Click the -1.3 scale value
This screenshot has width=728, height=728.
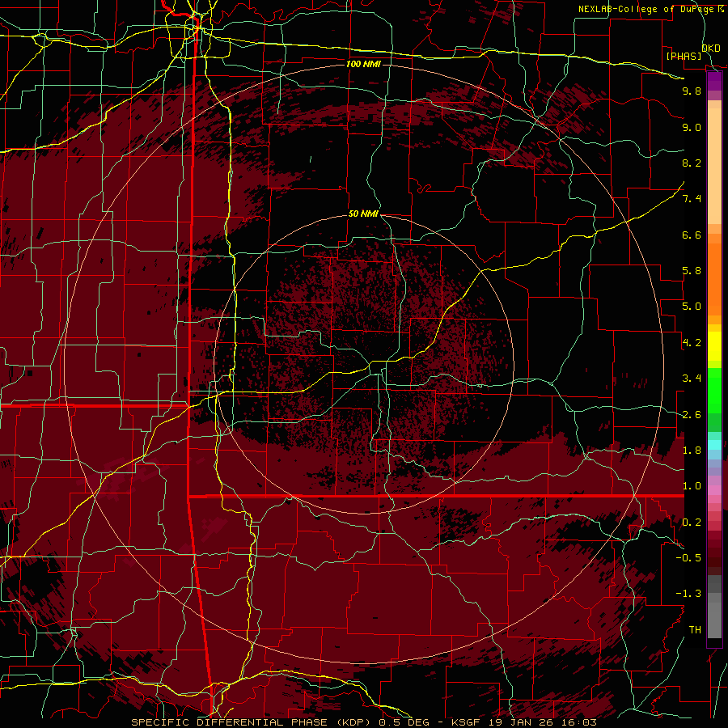tap(688, 595)
